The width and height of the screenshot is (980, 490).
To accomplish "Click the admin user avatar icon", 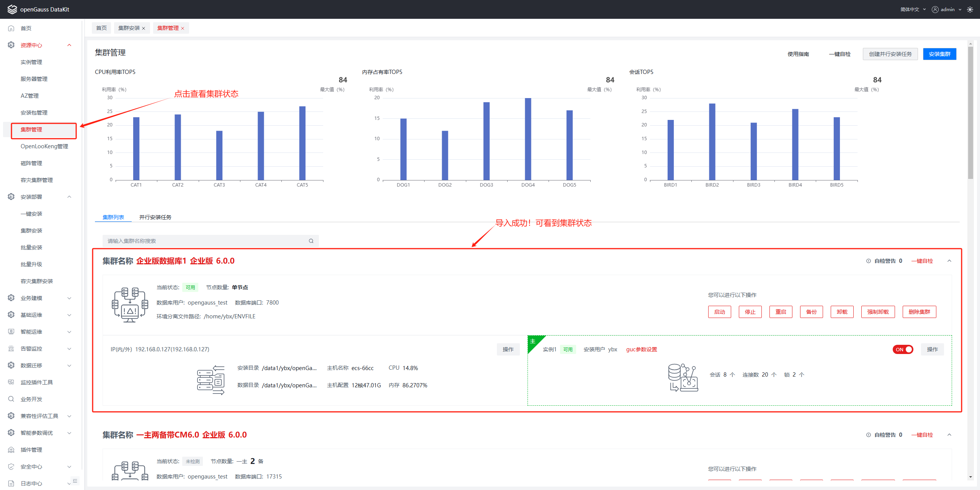I will tap(935, 10).
